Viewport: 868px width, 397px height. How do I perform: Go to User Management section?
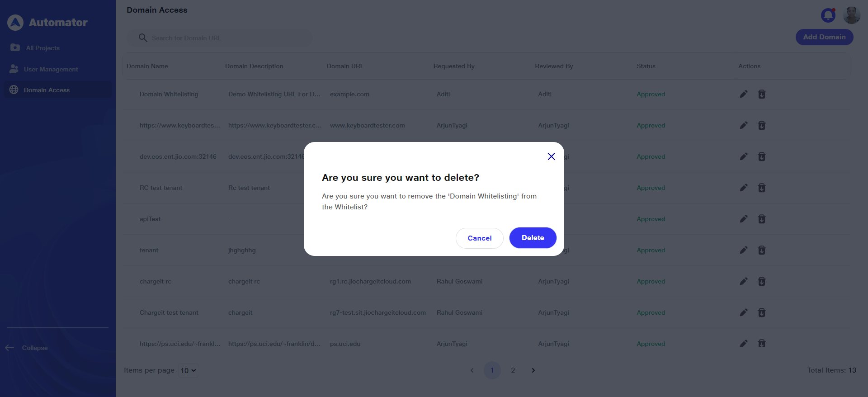(51, 69)
